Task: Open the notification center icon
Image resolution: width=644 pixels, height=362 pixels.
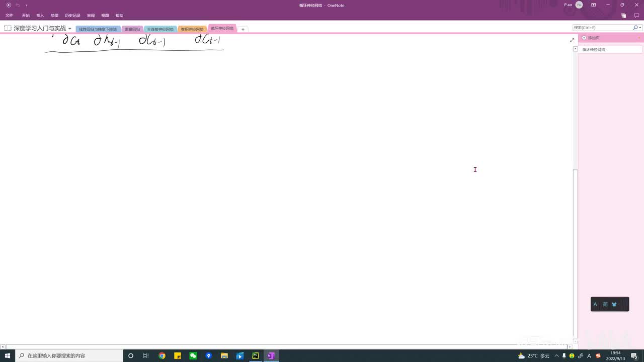Action: [x=634, y=355]
